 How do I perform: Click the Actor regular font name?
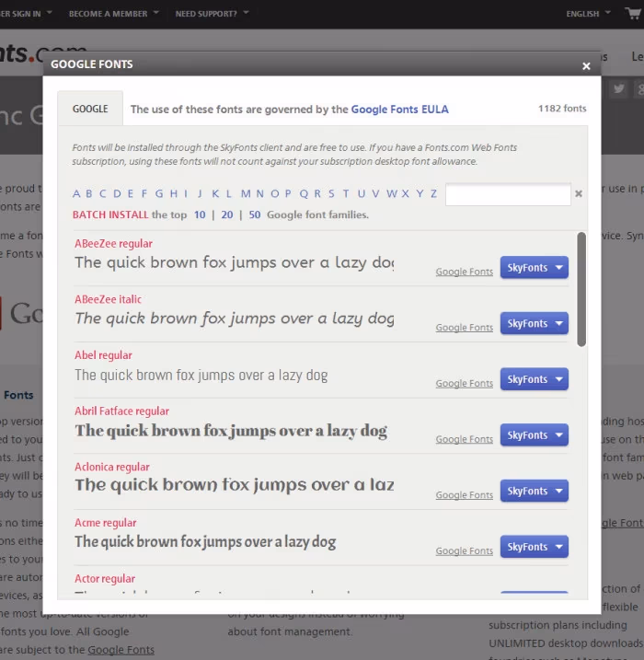pos(105,579)
